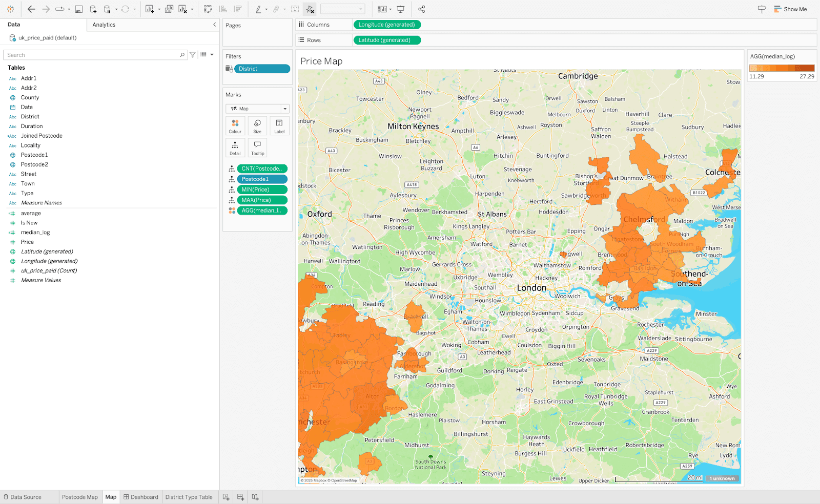The image size is (820, 504).
Task: Undo the last action with back arrow
Action: (x=31, y=9)
